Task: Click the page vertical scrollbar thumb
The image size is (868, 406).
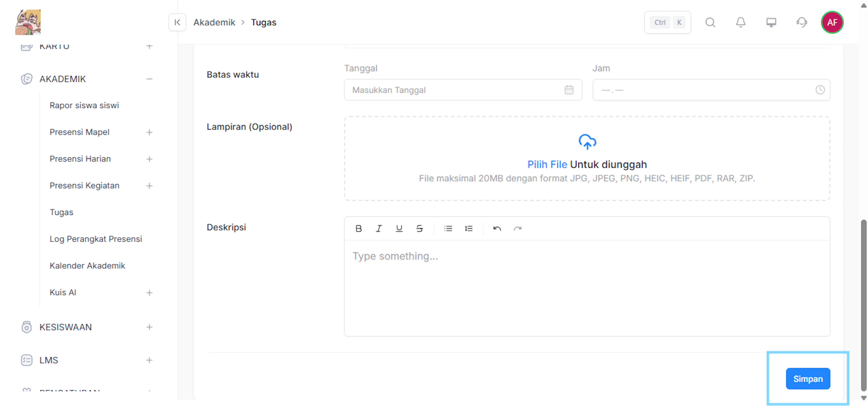Action: 863,305
